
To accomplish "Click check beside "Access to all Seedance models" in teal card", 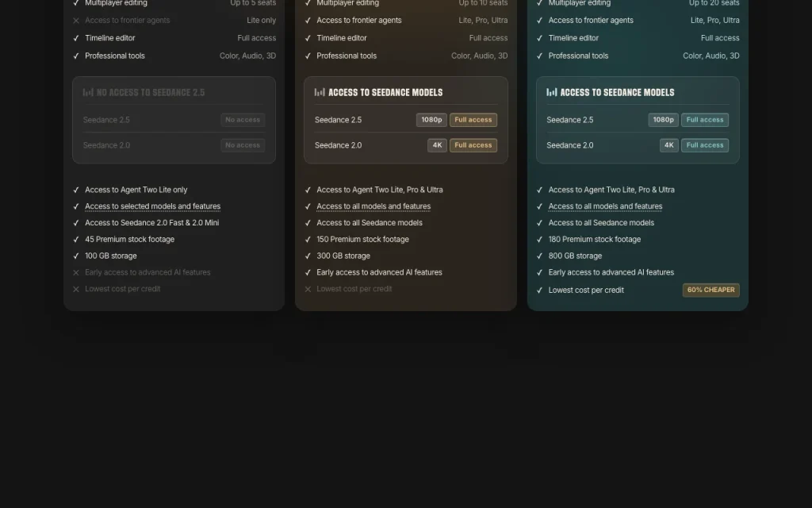I will [539, 223].
